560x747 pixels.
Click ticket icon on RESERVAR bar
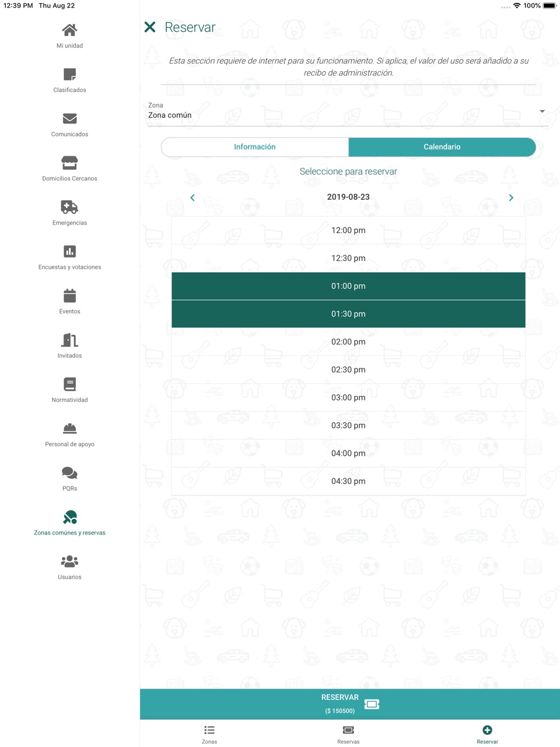tap(372, 704)
